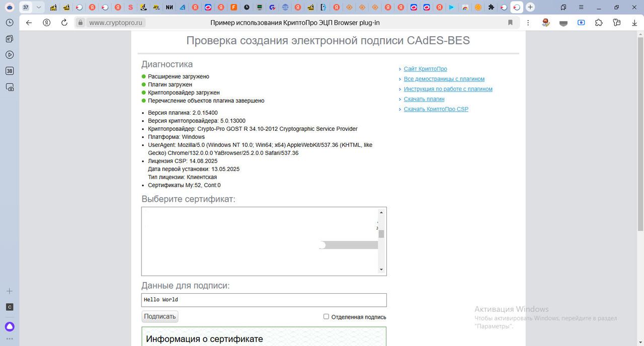Switch to the NИ tab
The image size is (644, 346).
coord(169,7)
